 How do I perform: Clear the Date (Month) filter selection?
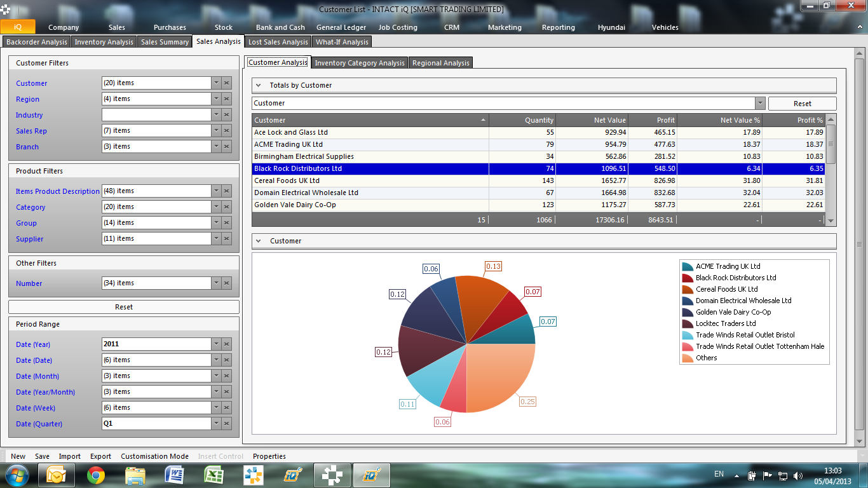[227, 376]
